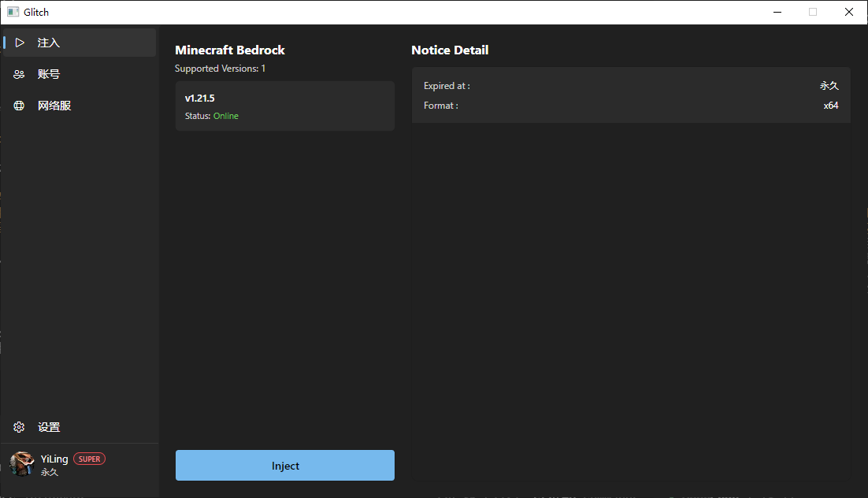This screenshot has width=868, height=498.
Task: Click the 'Minecraft Bedrock' heading
Action: click(230, 50)
